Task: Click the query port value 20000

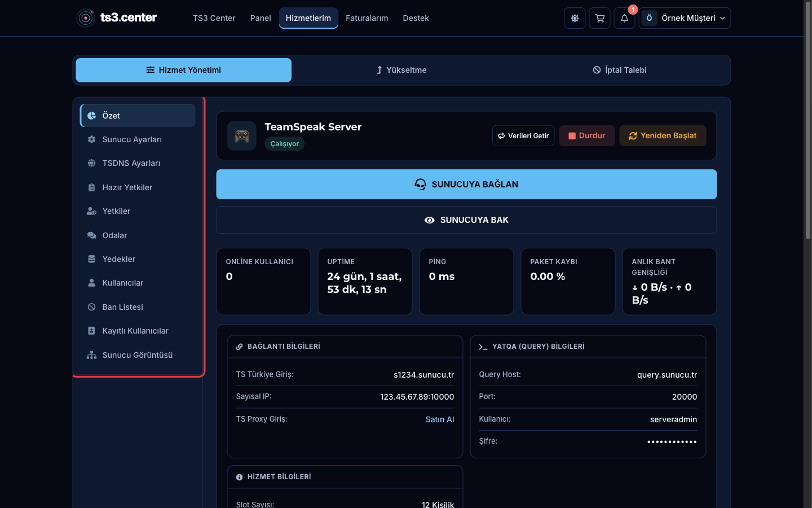Action: [x=685, y=397]
